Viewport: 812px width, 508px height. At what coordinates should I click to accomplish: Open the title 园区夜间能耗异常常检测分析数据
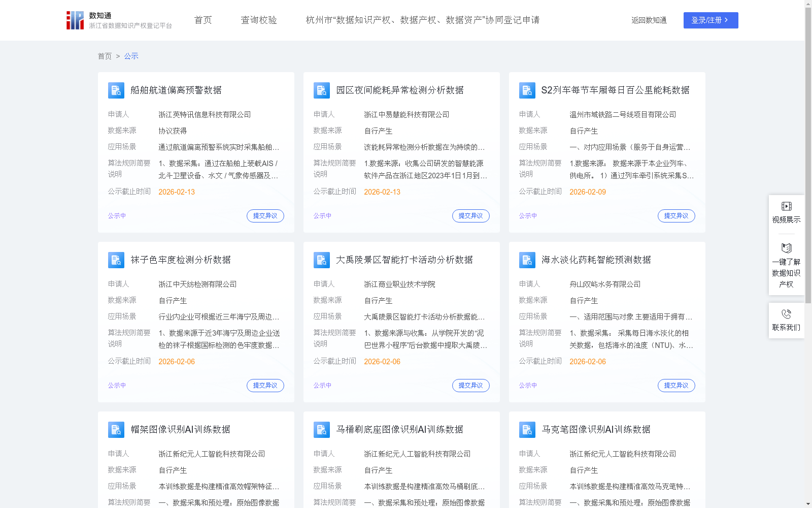tap(400, 90)
